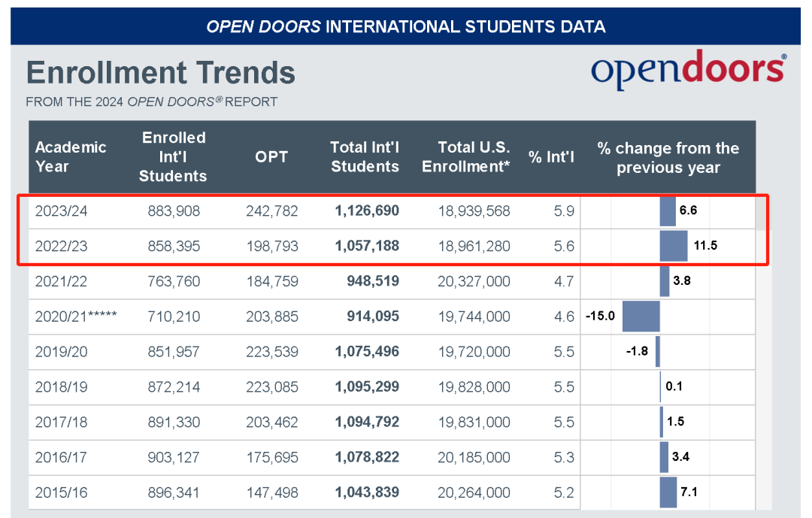The width and height of the screenshot is (812, 518).
Task: Click the 11.5 percent change bar
Action: pos(673,246)
